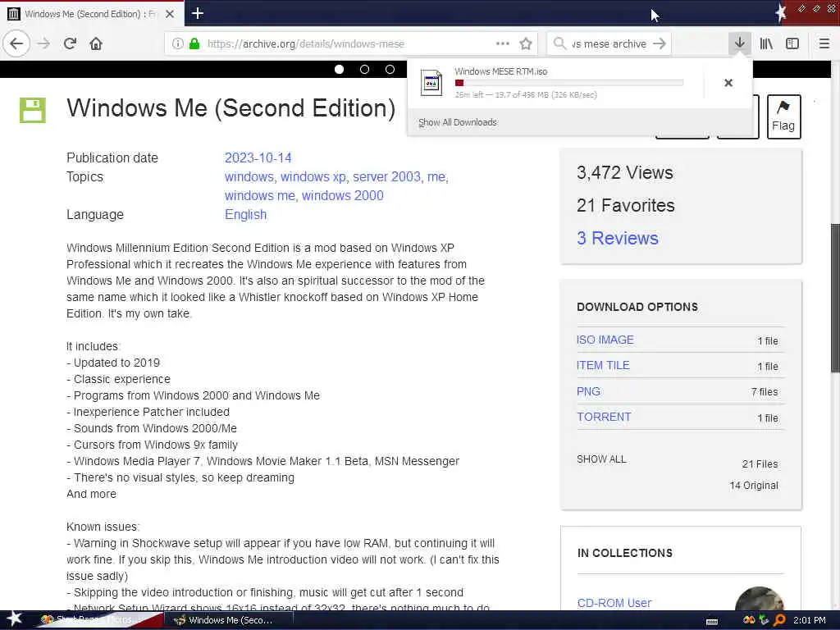
Task: Open the Firefox hamburger menu
Action: click(x=824, y=43)
